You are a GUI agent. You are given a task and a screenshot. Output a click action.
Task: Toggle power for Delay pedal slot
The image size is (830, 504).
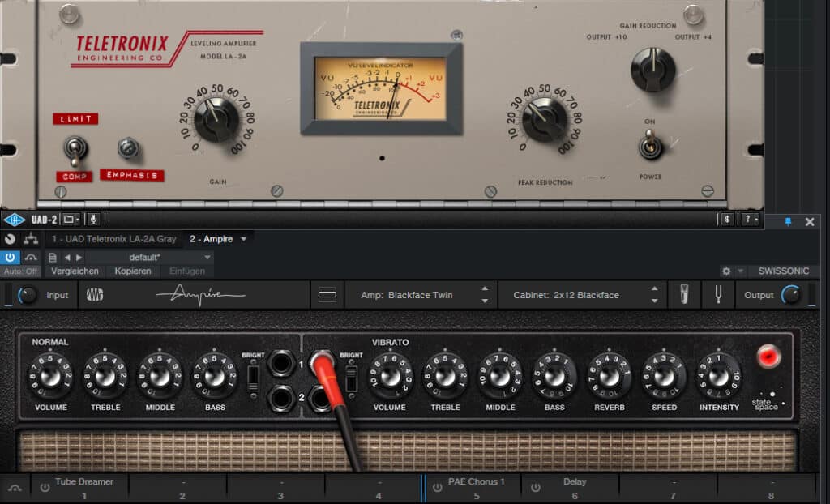tap(535, 487)
